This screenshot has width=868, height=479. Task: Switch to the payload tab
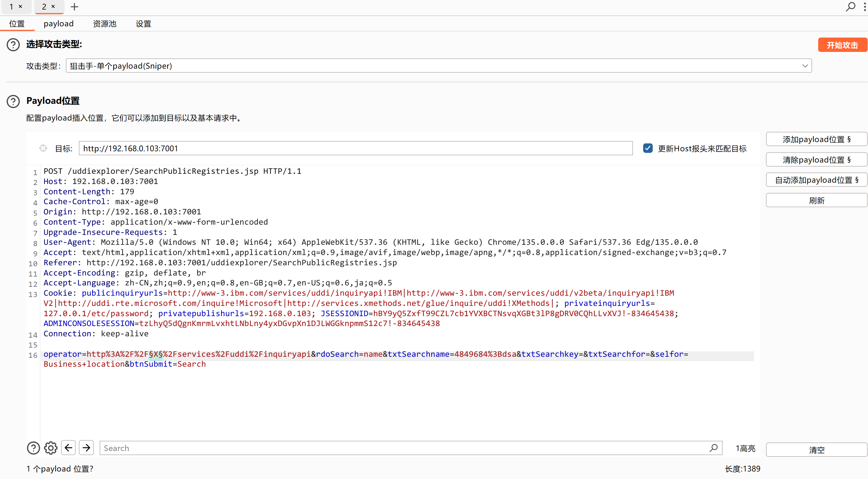coord(59,24)
